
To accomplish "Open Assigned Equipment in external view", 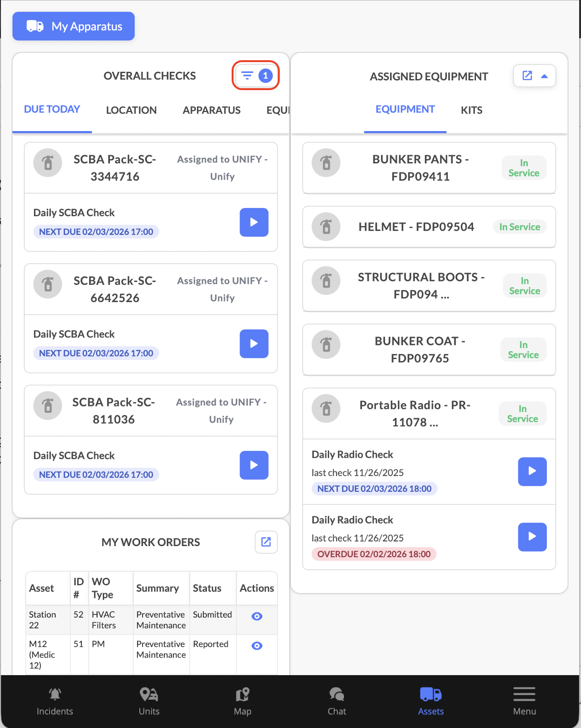I will coord(527,76).
